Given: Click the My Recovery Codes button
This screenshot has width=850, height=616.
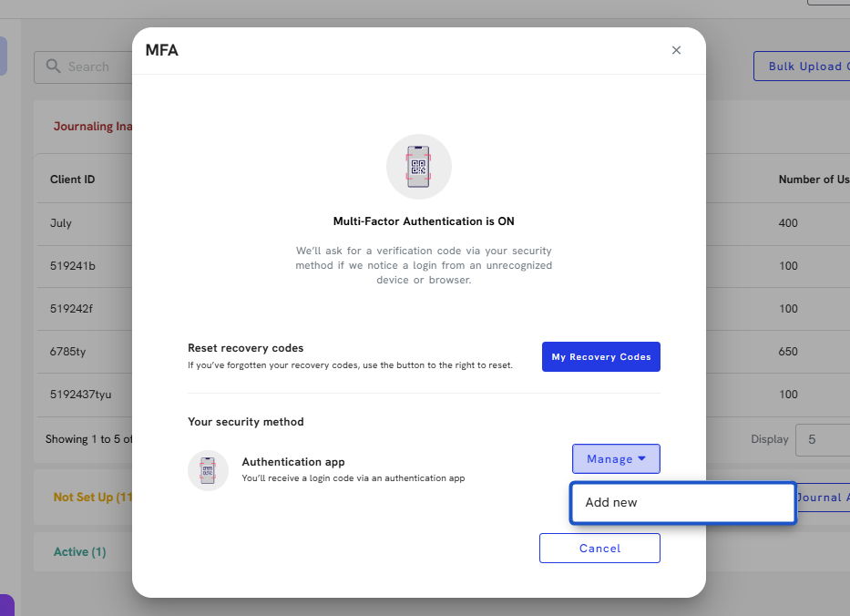Looking at the screenshot, I should (600, 357).
